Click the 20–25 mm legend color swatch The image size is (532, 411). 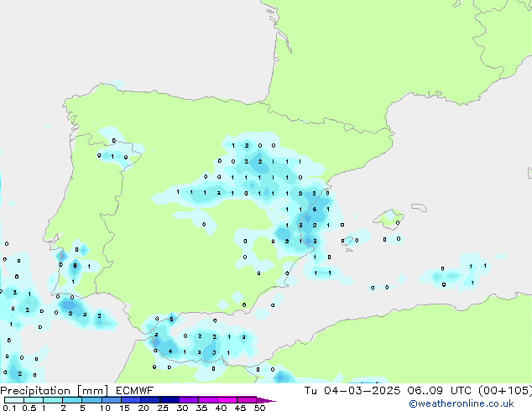[150, 400]
